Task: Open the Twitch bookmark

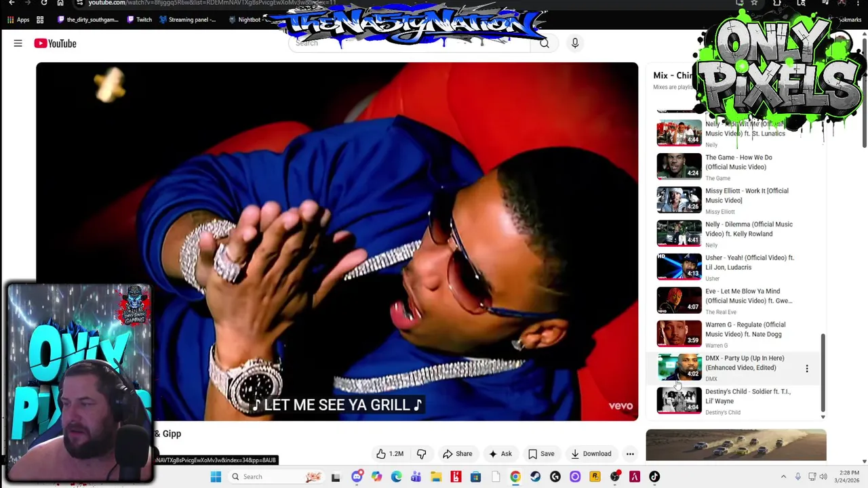Action: pos(139,20)
